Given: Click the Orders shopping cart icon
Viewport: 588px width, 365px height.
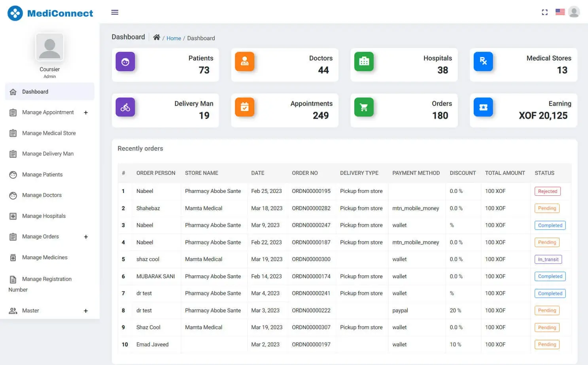Looking at the screenshot, I should (x=364, y=107).
